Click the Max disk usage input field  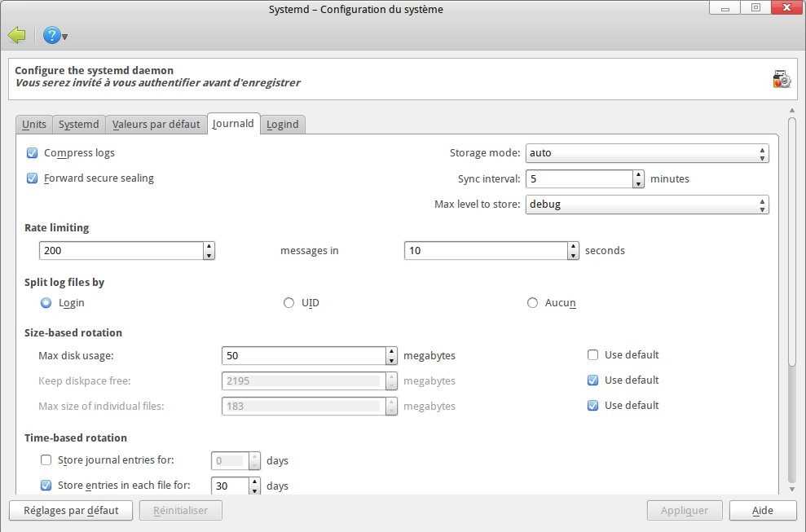coord(302,355)
